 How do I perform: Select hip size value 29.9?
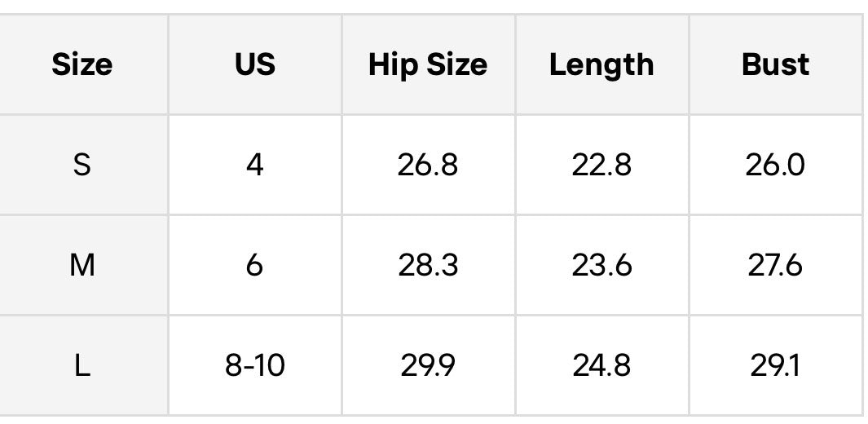[x=428, y=366]
